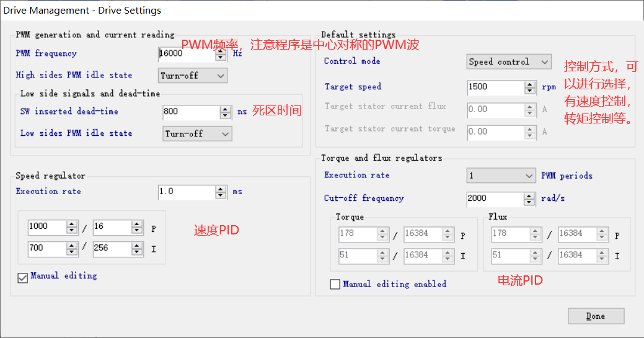644x338 pixels.
Task: Click Target speed label
Action: [x=353, y=87]
